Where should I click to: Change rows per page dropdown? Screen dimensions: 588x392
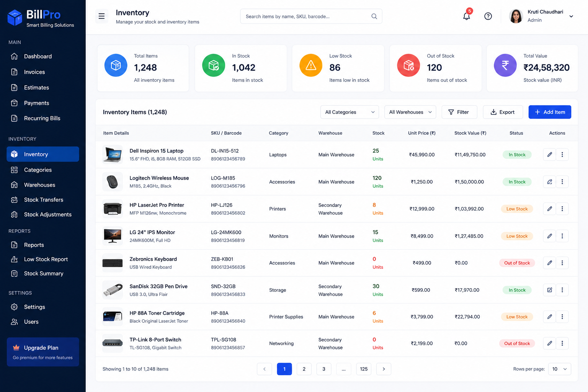tap(560, 369)
